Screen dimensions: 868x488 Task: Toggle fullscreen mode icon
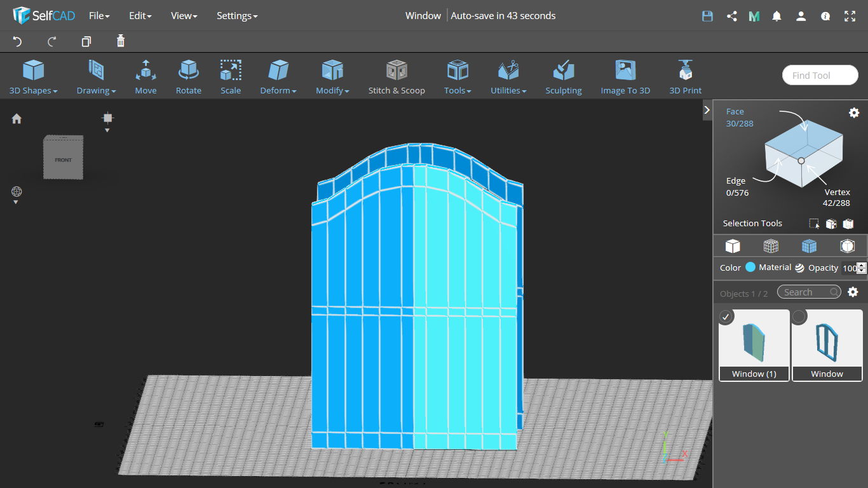tap(850, 17)
